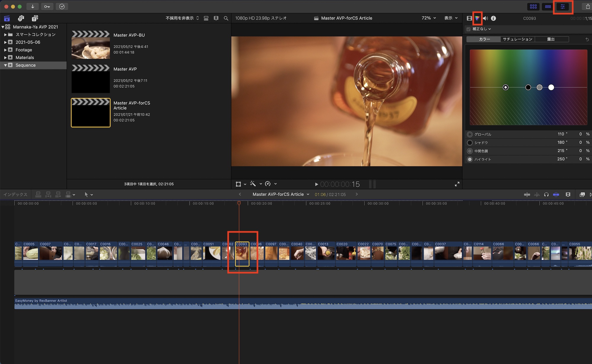Click the white highlight color puck

pyautogui.click(x=551, y=87)
